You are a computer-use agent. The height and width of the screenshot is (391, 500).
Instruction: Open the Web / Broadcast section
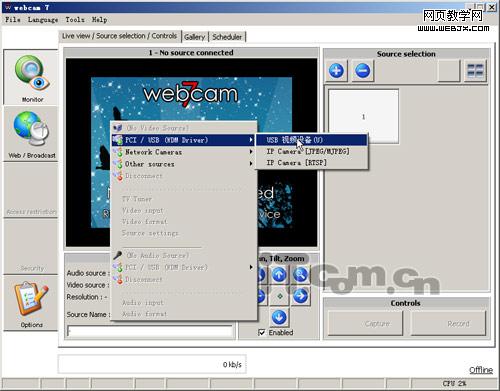pyautogui.click(x=31, y=134)
